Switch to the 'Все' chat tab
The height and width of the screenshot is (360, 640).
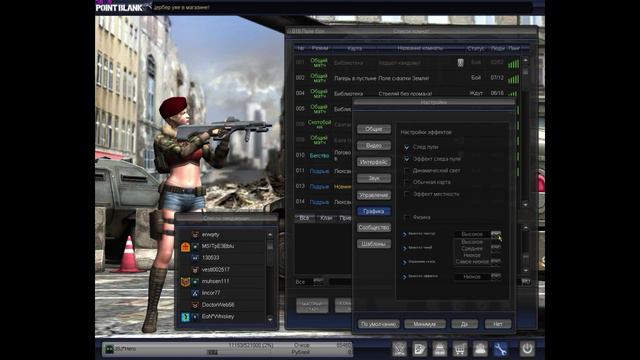coord(304,218)
